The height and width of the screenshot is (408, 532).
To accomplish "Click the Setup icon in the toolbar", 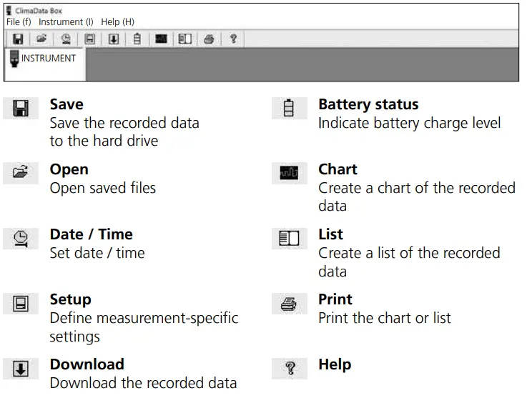I will 89,39.
